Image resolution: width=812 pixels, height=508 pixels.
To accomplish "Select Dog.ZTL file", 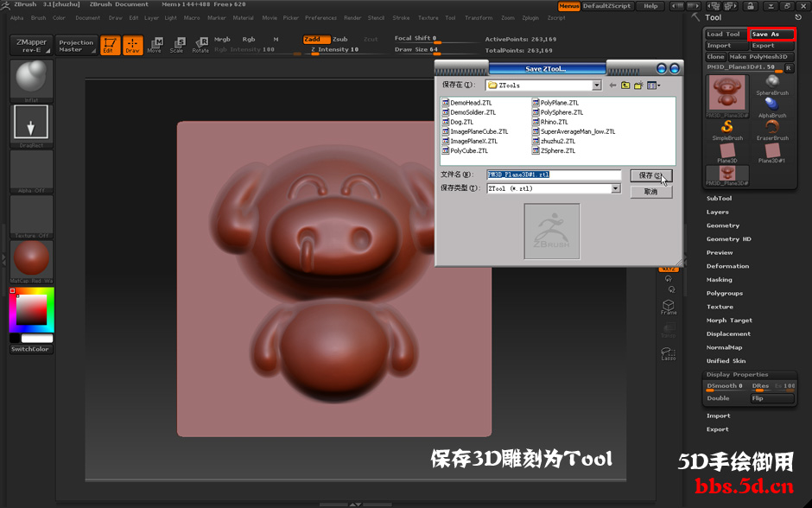I will click(458, 122).
